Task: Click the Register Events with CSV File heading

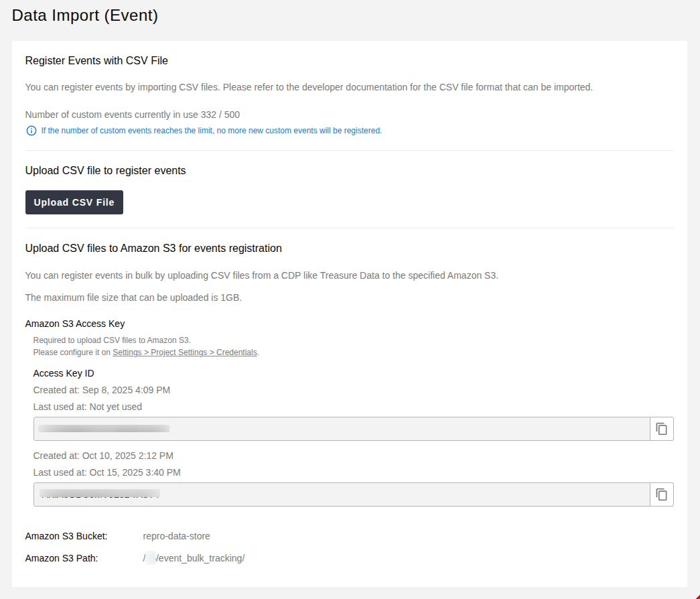Action: pos(96,60)
